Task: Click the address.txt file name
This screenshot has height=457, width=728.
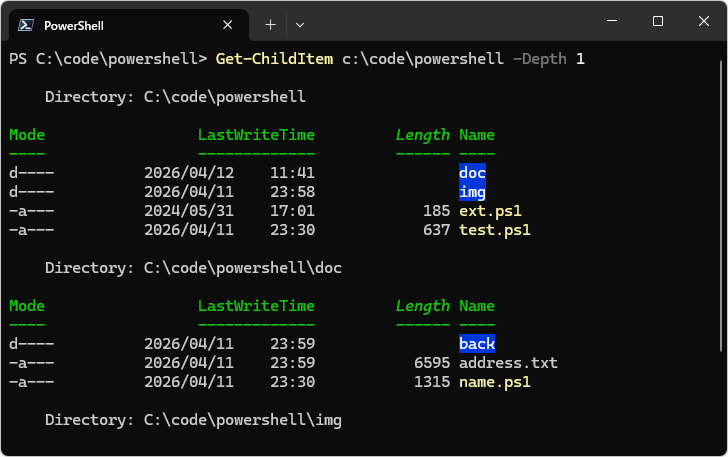Action: [x=508, y=363]
